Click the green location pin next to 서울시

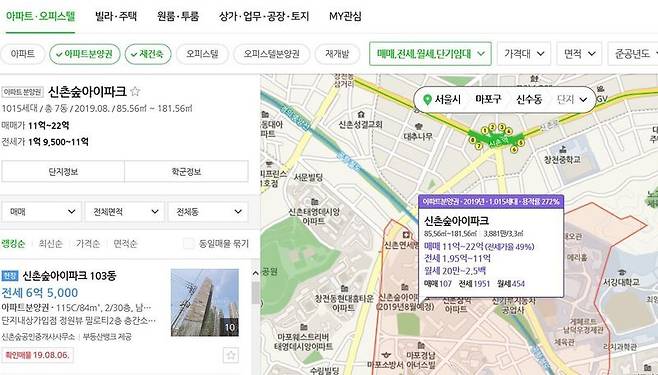427,100
